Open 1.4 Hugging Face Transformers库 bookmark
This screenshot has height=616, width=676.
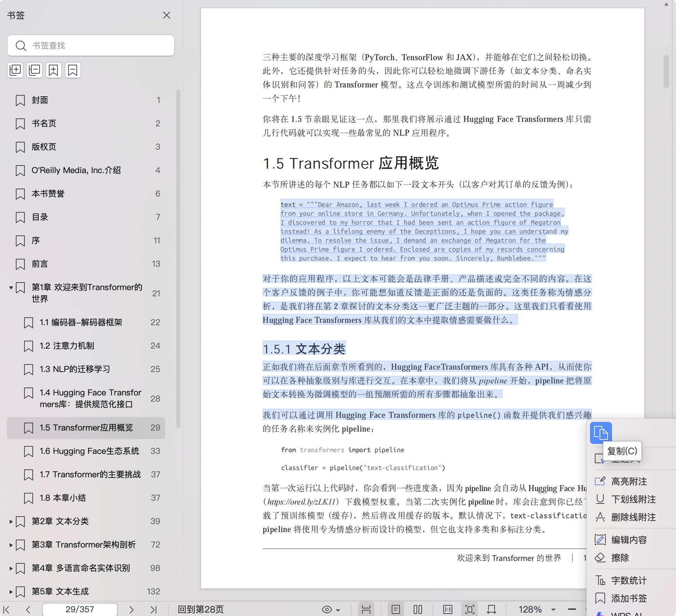86,399
